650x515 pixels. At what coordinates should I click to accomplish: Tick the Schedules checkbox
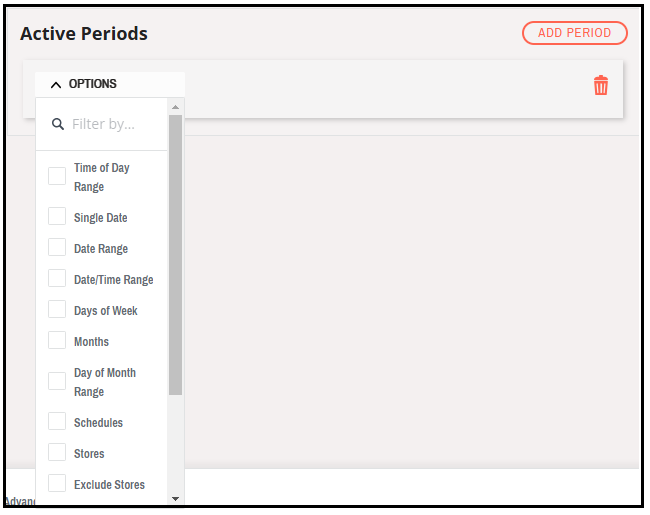[57, 422]
